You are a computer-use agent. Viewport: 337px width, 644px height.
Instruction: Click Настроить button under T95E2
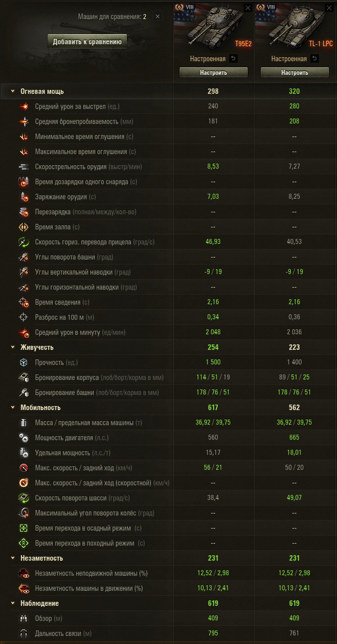click(x=214, y=72)
